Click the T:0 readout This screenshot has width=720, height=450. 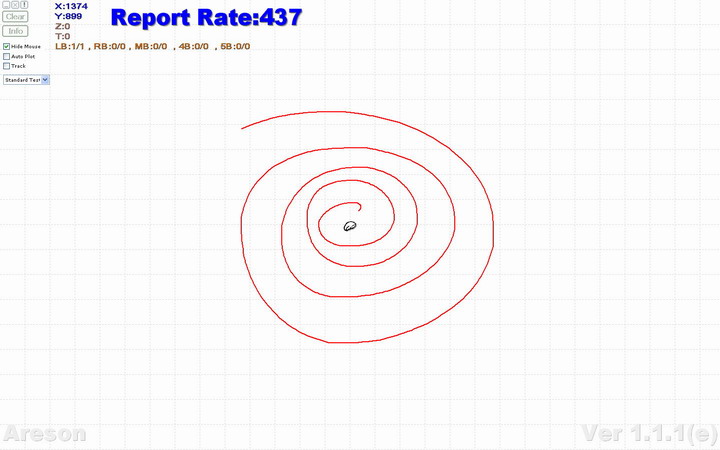62,36
